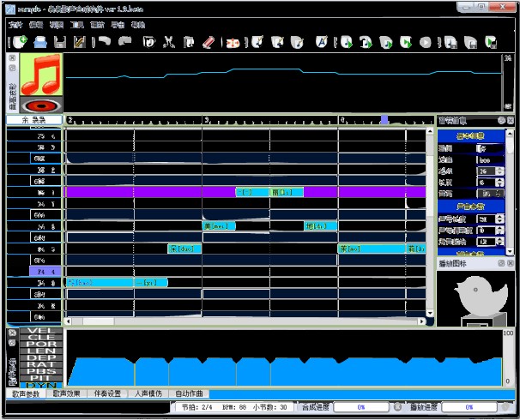The image size is (520, 420).
Task: Collapse the first blue section header in note info
Action: [x=471, y=135]
